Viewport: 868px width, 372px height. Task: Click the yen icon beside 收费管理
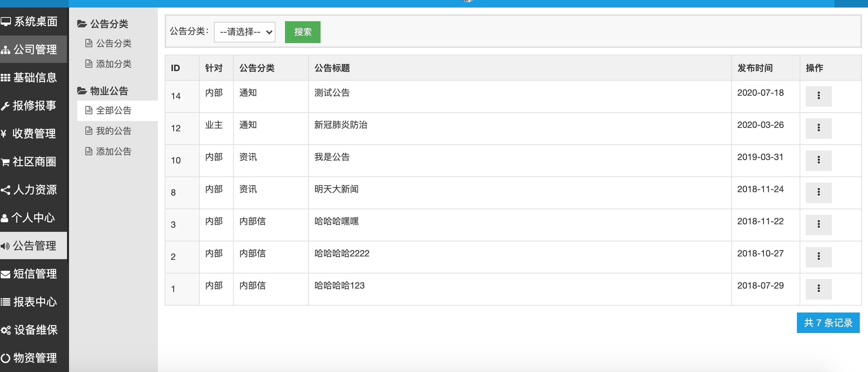pos(4,134)
